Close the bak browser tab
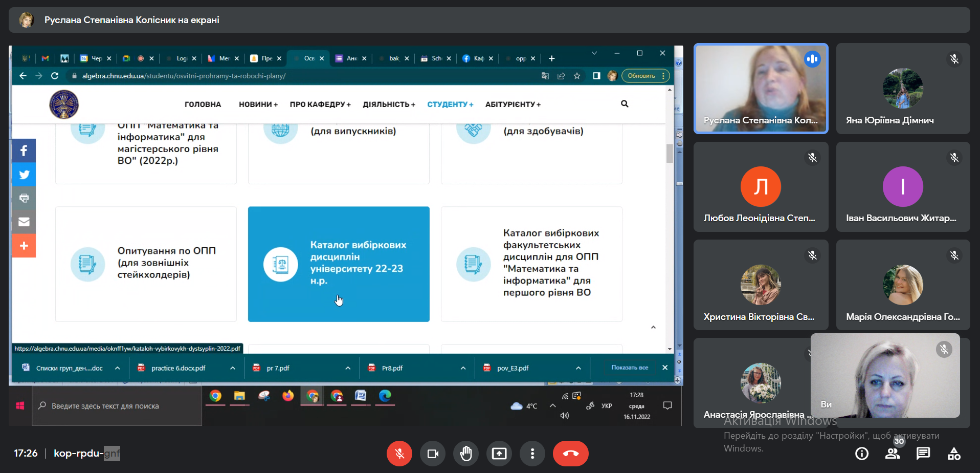Image resolution: width=980 pixels, height=473 pixels. (x=407, y=58)
